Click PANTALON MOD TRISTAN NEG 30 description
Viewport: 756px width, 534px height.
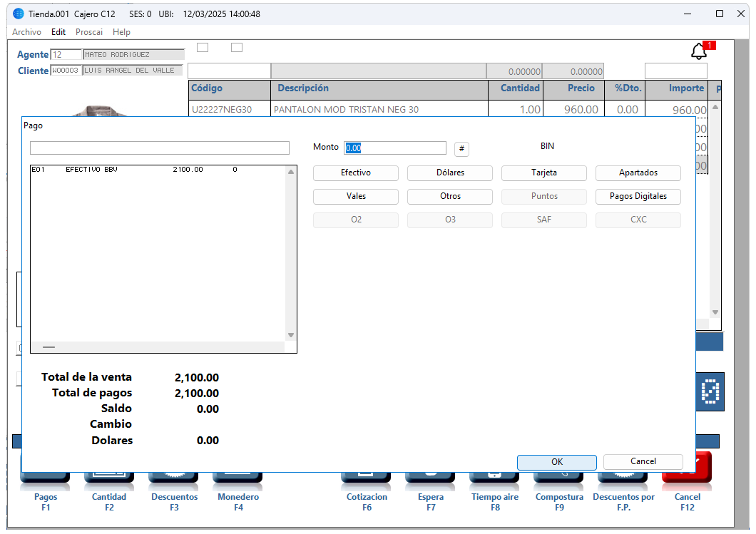(x=379, y=109)
